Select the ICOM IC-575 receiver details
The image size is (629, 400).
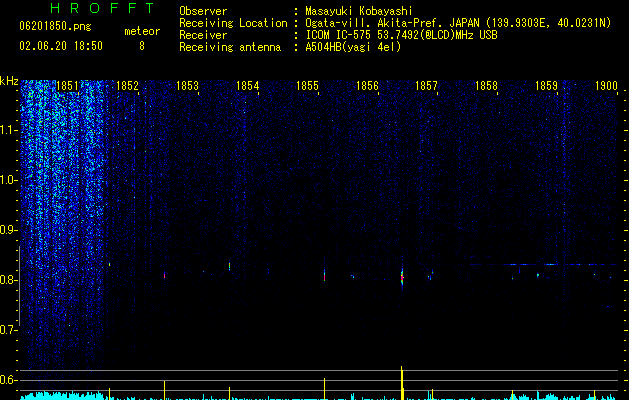[x=401, y=35]
